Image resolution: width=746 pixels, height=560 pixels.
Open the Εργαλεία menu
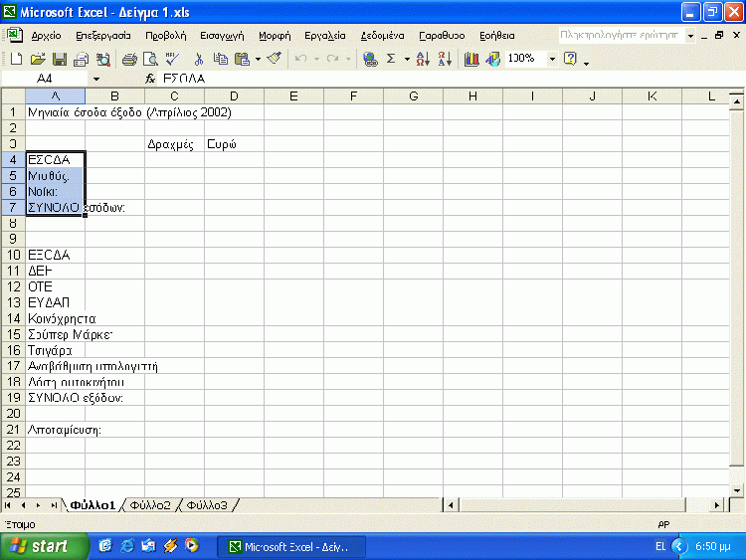click(x=325, y=36)
